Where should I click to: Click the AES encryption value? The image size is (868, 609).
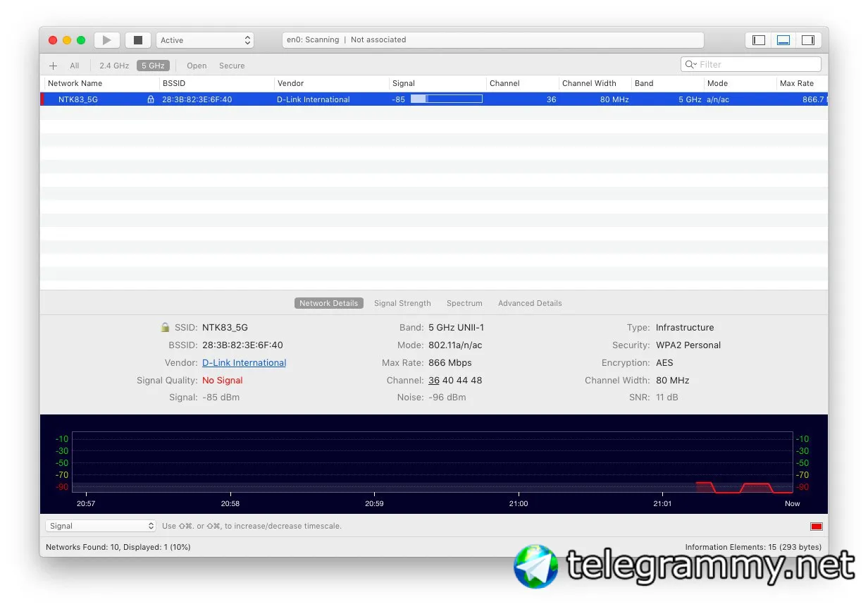click(x=664, y=363)
